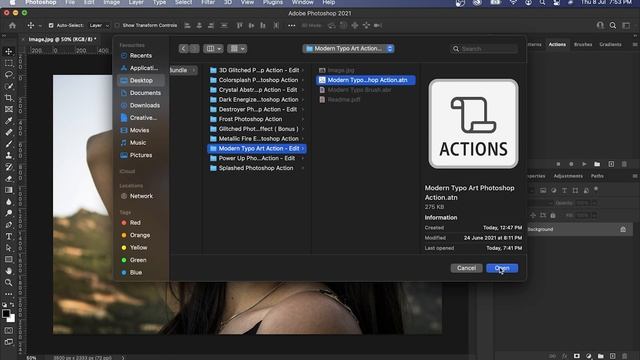This screenshot has height=360, width=640.
Task: Select the Gradient tool
Action: tap(9, 190)
